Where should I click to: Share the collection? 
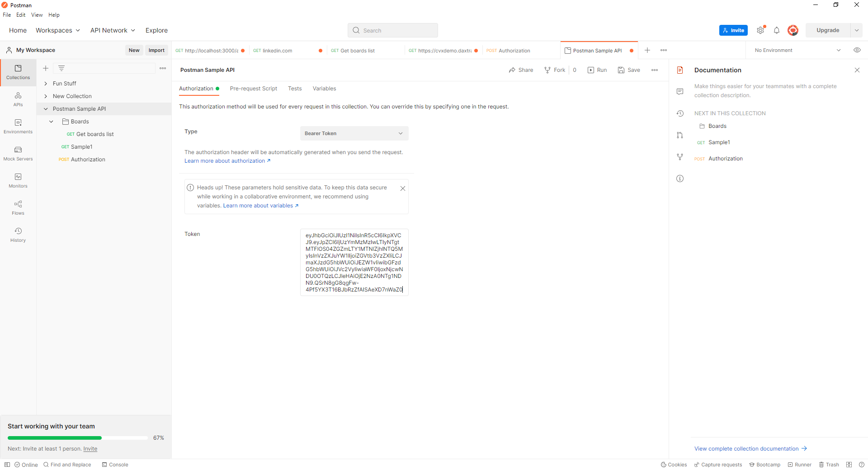[521, 70]
